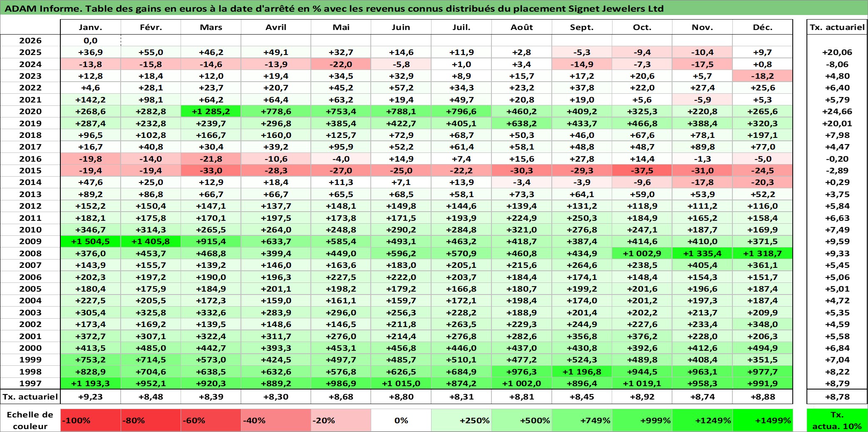Image resolution: width=868 pixels, height=432 pixels.
Task: Click the +638,2 cell in August 2019
Action: 522,123
